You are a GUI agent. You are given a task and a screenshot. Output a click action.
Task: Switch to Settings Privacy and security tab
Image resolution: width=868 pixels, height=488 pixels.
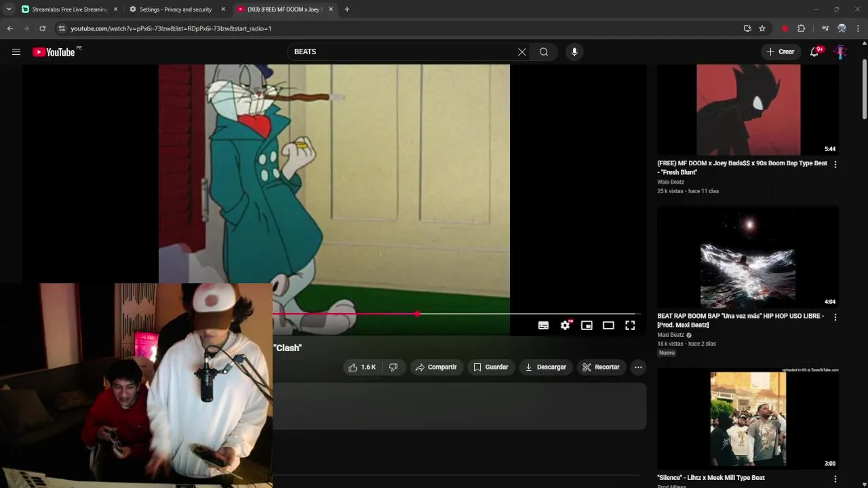(x=175, y=9)
